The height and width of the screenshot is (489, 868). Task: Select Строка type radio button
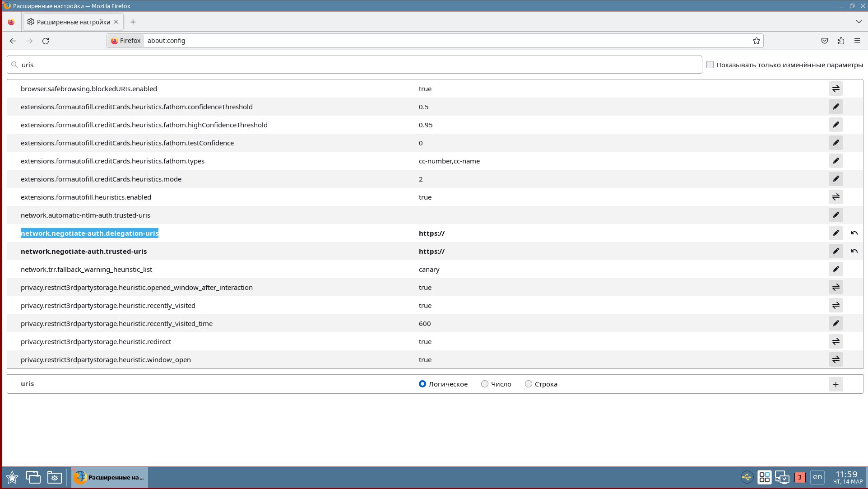click(529, 384)
